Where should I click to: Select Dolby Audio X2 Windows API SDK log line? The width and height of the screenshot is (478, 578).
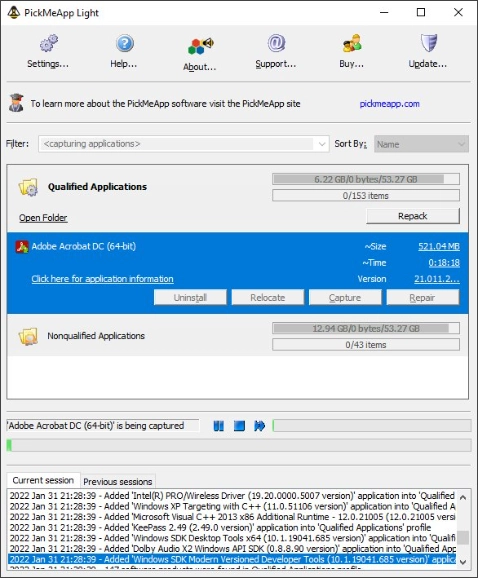point(232,549)
